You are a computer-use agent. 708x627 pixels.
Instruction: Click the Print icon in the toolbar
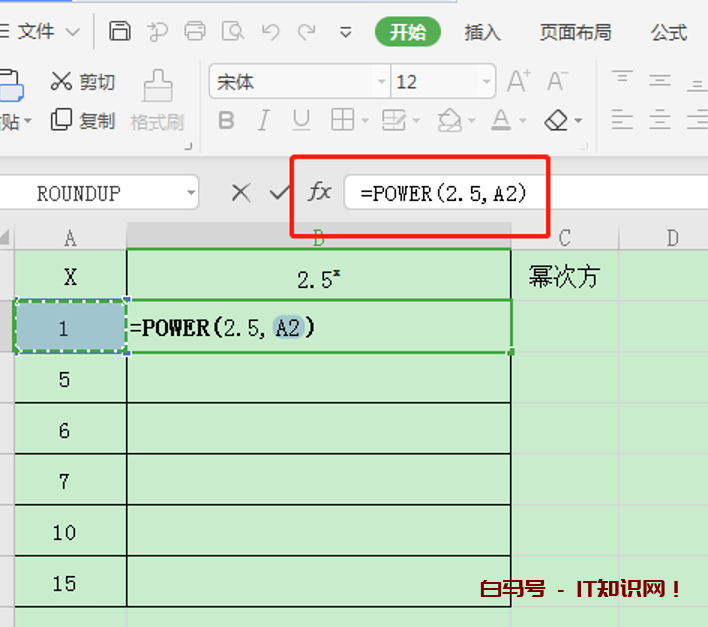(x=196, y=31)
